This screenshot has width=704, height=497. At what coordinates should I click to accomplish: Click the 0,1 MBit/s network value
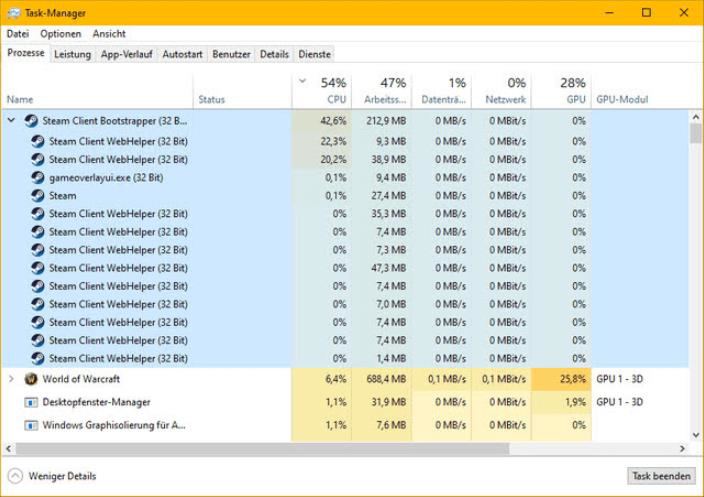[x=504, y=379]
